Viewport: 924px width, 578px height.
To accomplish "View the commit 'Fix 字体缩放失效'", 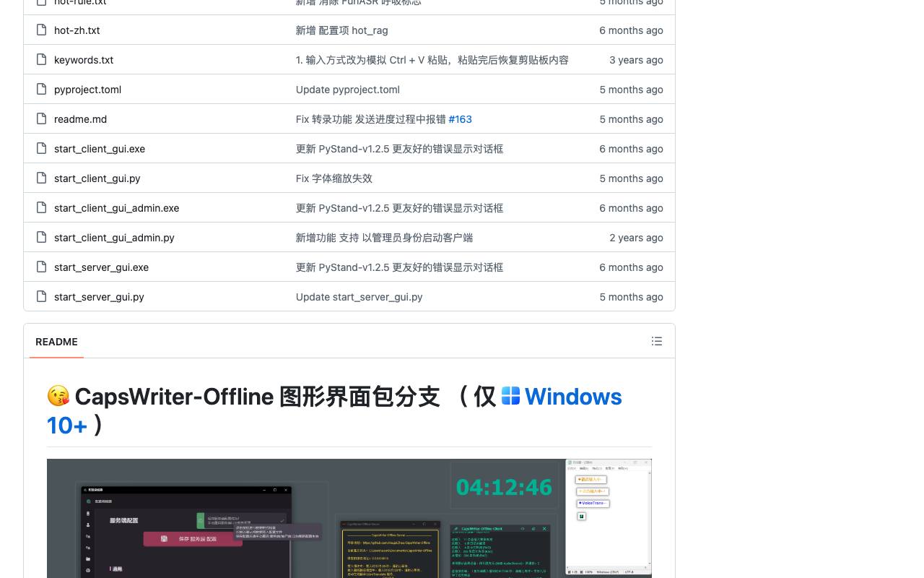I will pyautogui.click(x=334, y=178).
